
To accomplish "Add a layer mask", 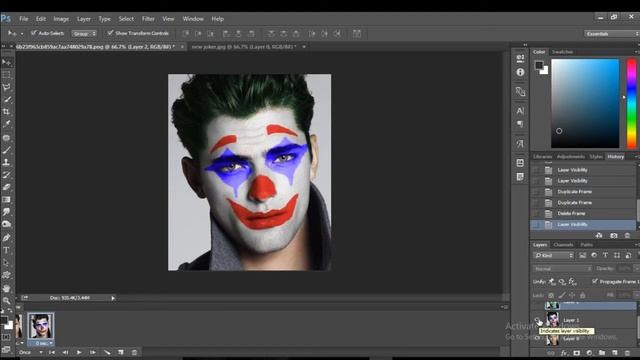I will (x=576, y=353).
